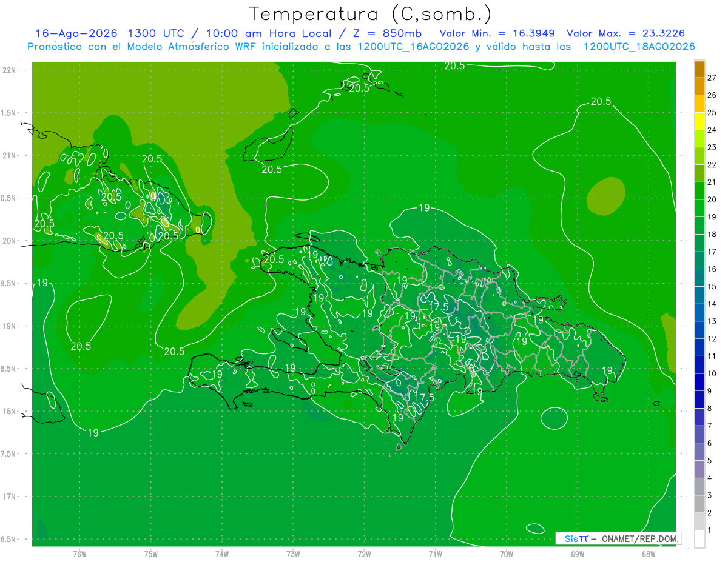Click the yellow swatch between 24 and 25
Screen dimensions: 728x562
(699, 121)
